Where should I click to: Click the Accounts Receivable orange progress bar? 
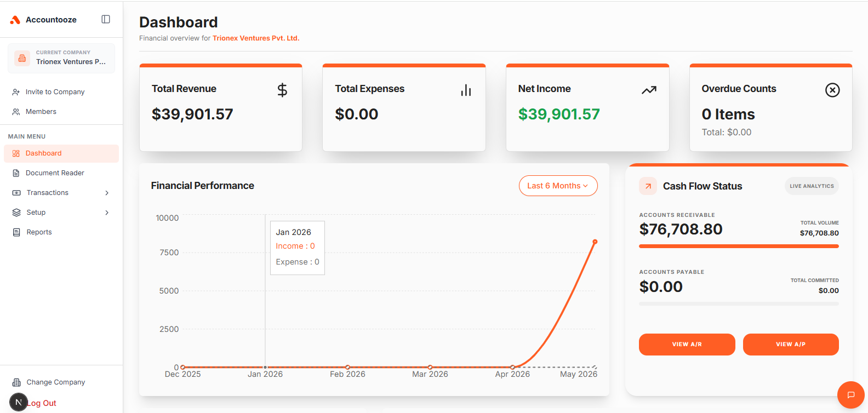click(x=739, y=246)
